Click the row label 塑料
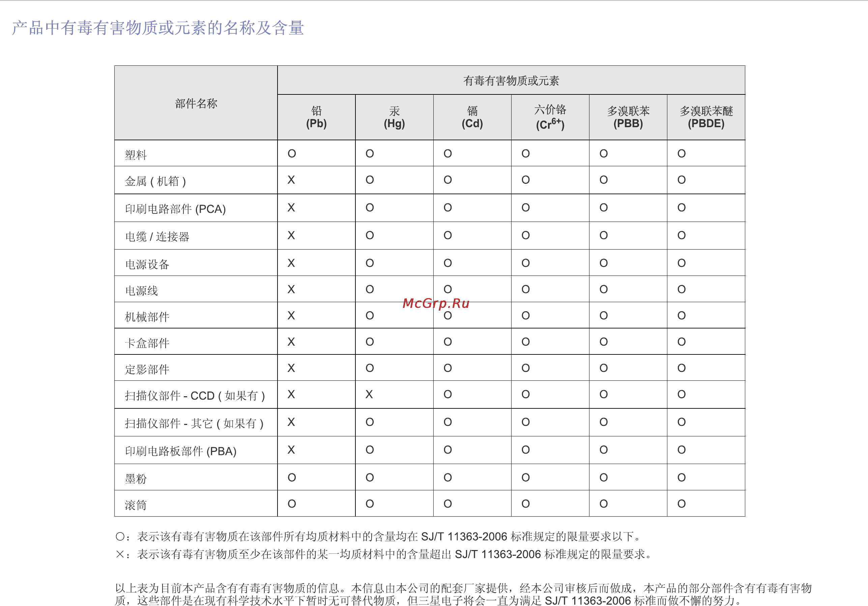868x606 pixels. 136,154
